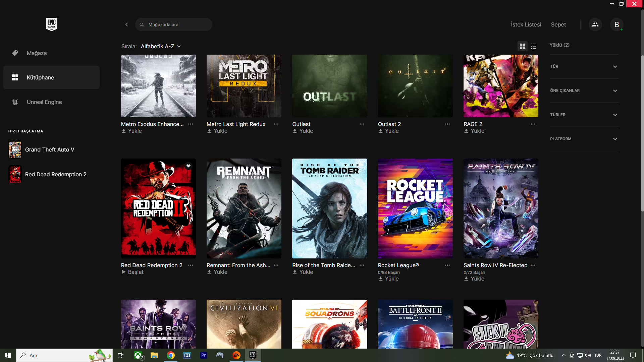The image size is (644, 362).
Task: Click Yükle under Rocket League
Action: point(388,279)
